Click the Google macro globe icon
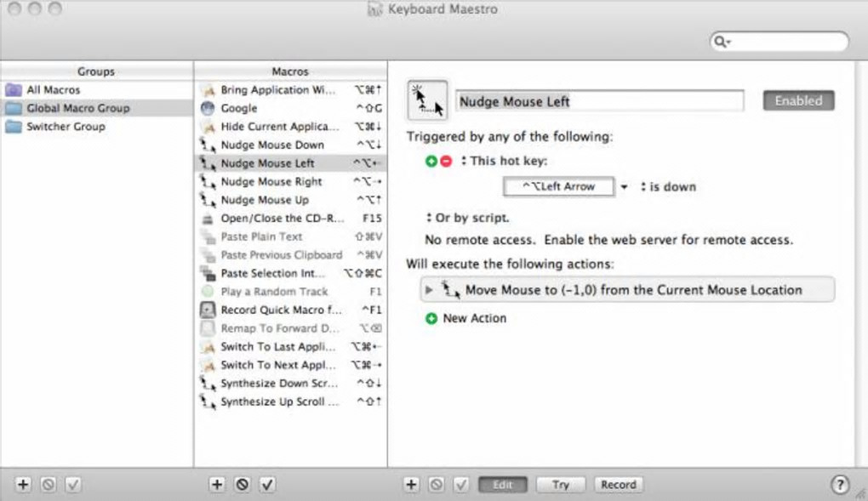 [x=208, y=108]
